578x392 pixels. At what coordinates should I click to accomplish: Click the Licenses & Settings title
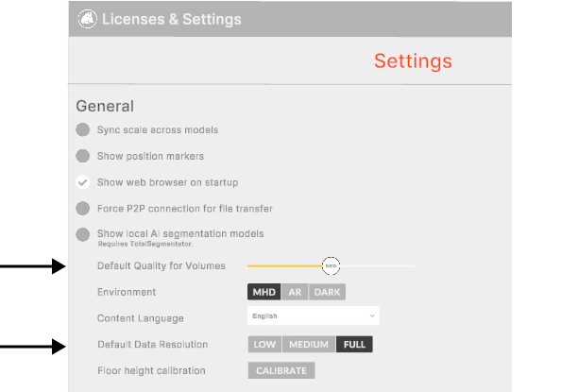pos(171,19)
